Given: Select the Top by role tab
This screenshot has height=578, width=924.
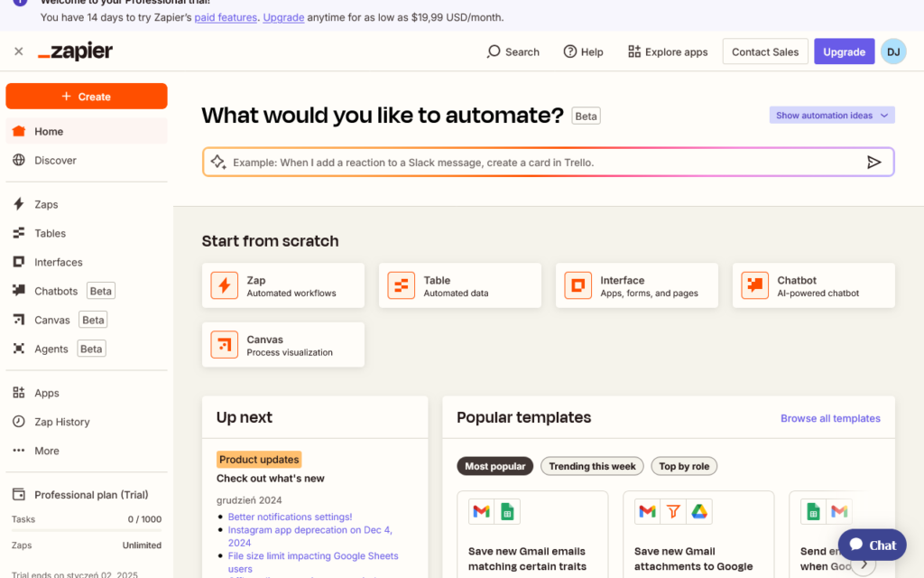Looking at the screenshot, I should click(x=684, y=466).
